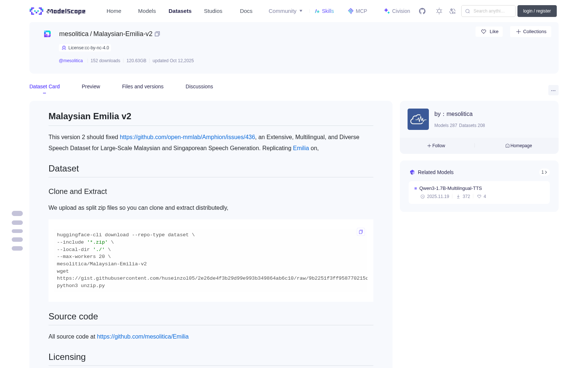
Task: Open the GitHub icon link
Action: click(422, 11)
